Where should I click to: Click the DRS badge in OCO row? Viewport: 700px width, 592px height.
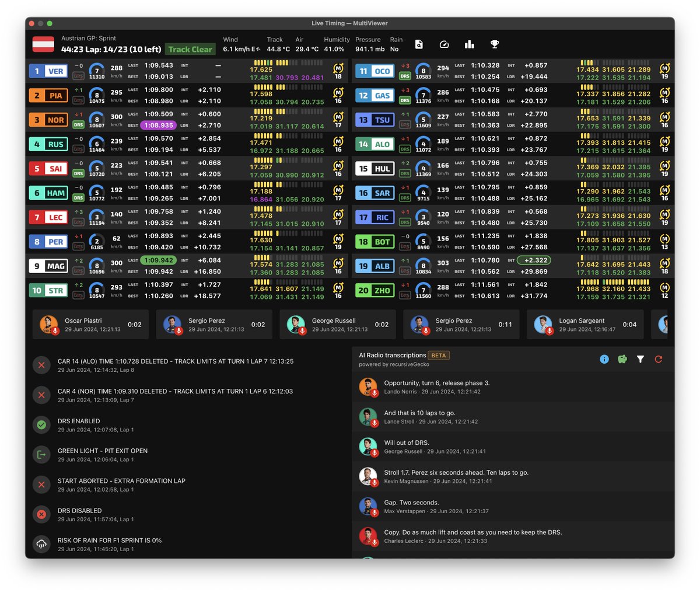405,76
